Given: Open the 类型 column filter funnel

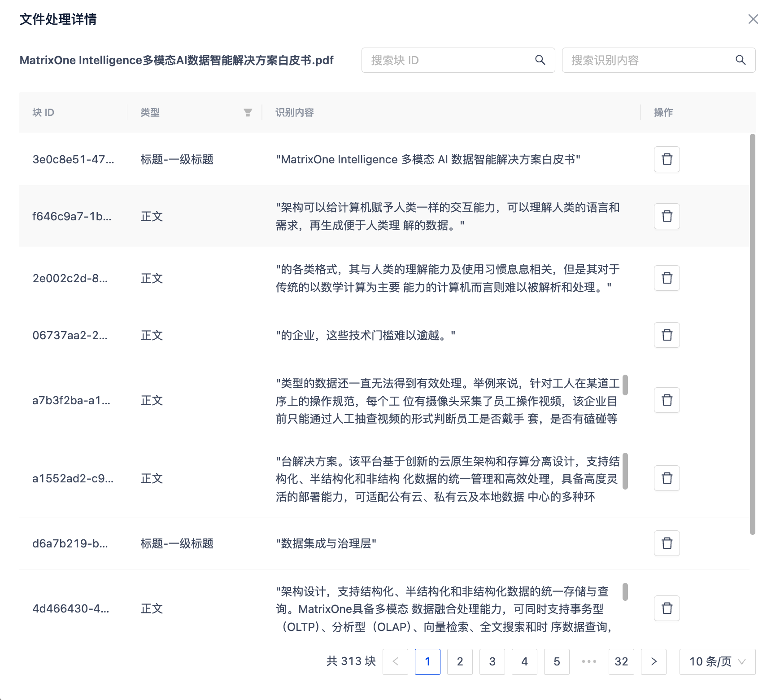Looking at the screenshot, I should tap(248, 112).
